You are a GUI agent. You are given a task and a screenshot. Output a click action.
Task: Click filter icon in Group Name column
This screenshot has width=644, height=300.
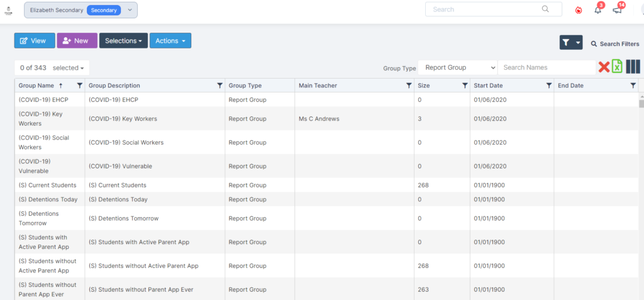pos(80,86)
